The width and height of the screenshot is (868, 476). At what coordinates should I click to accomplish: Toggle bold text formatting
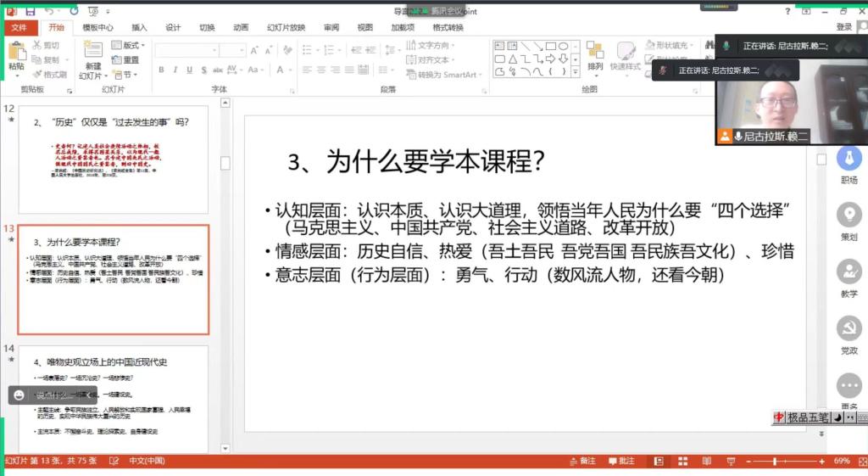[x=162, y=70]
